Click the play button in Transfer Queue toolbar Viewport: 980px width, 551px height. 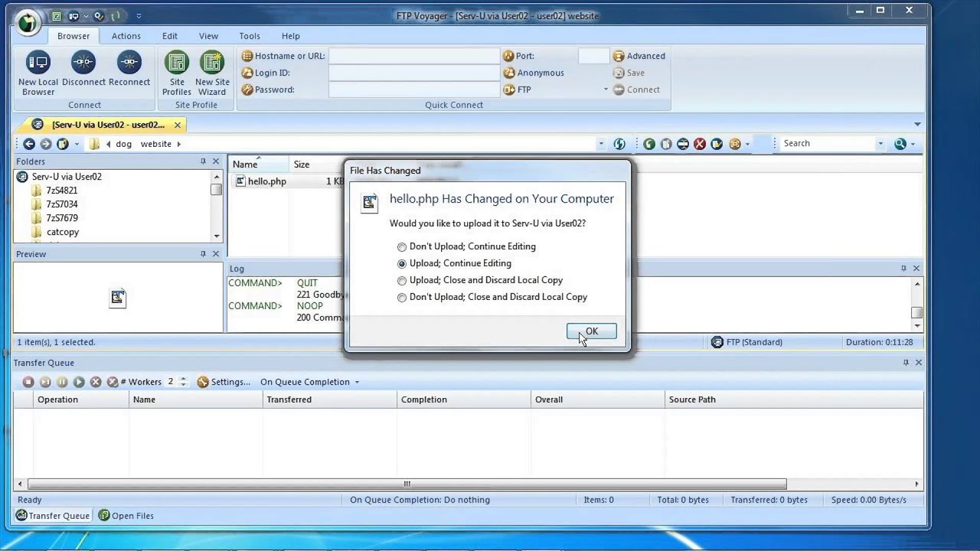coord(79,382)
